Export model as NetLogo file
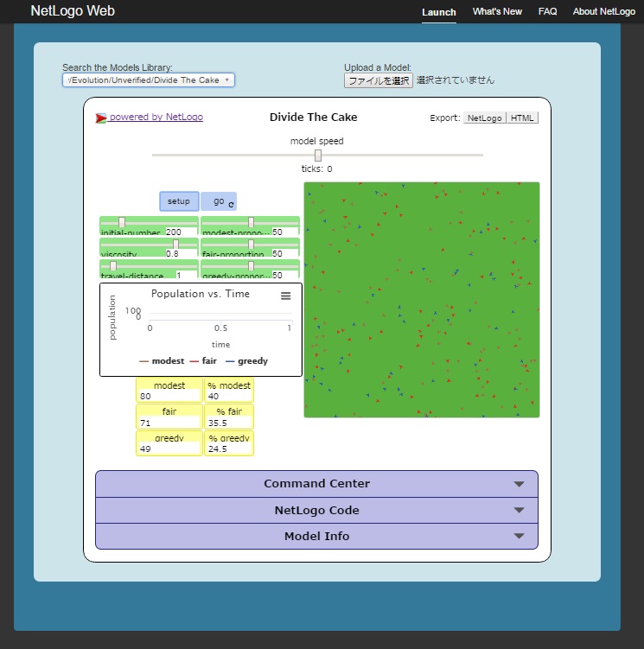This screenshot has width=644, height=649. click(x=484, y=118)
